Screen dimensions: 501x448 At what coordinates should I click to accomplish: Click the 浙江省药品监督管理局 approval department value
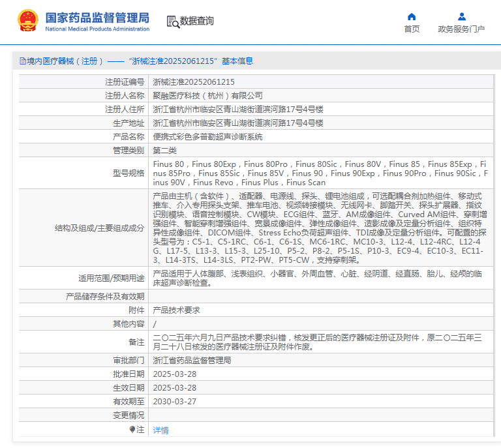click(x=192, y=360)
